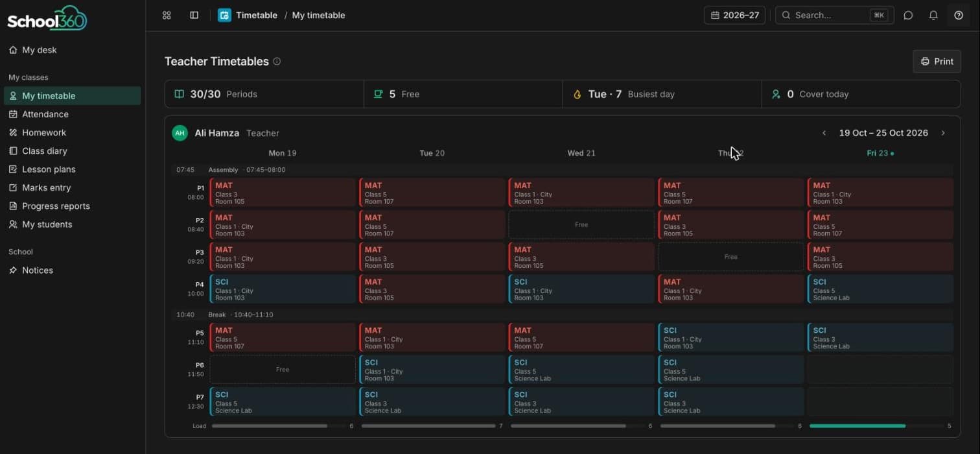Click the green Friday load bar
Image resolution: width=980 pixels, height=454 pixels.
point(857,426)
